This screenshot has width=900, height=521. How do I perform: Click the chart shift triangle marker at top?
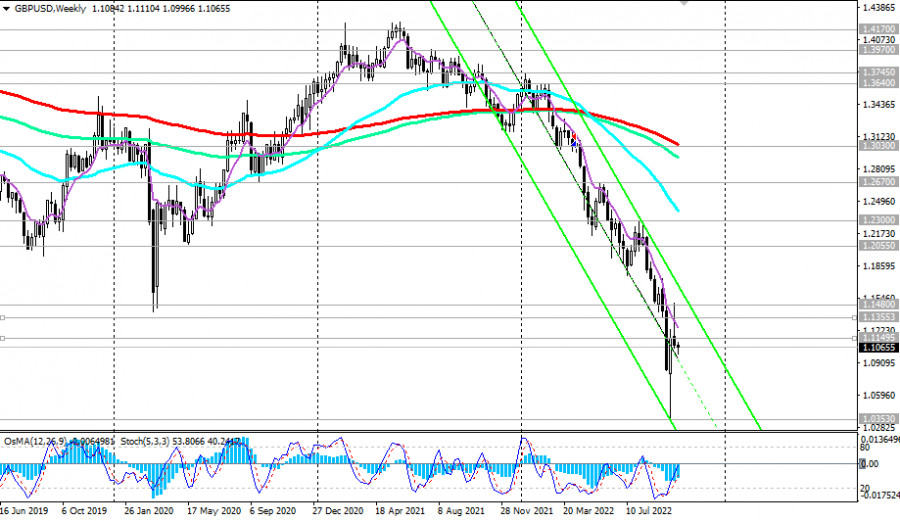tap(685, 3)
